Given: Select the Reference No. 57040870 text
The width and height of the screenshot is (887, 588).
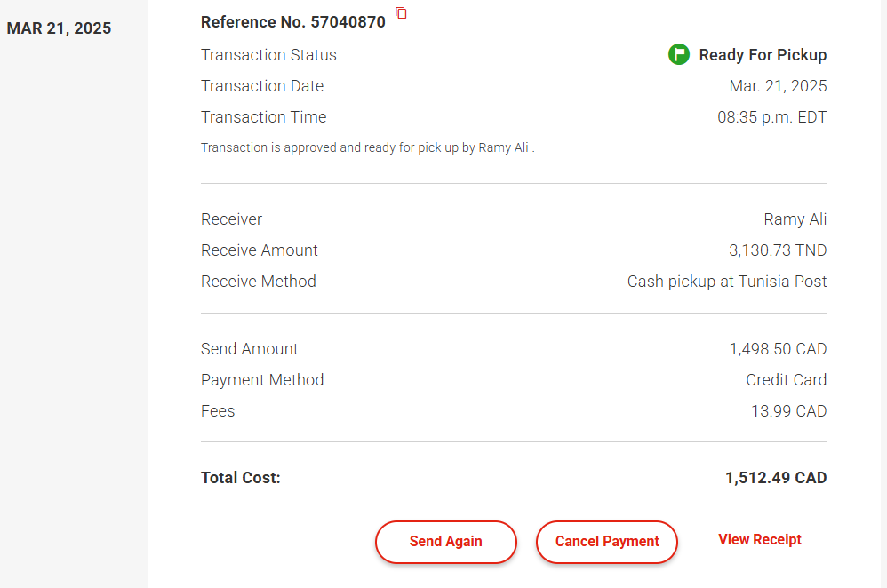Looking at the screenshot, I should 293,22.
